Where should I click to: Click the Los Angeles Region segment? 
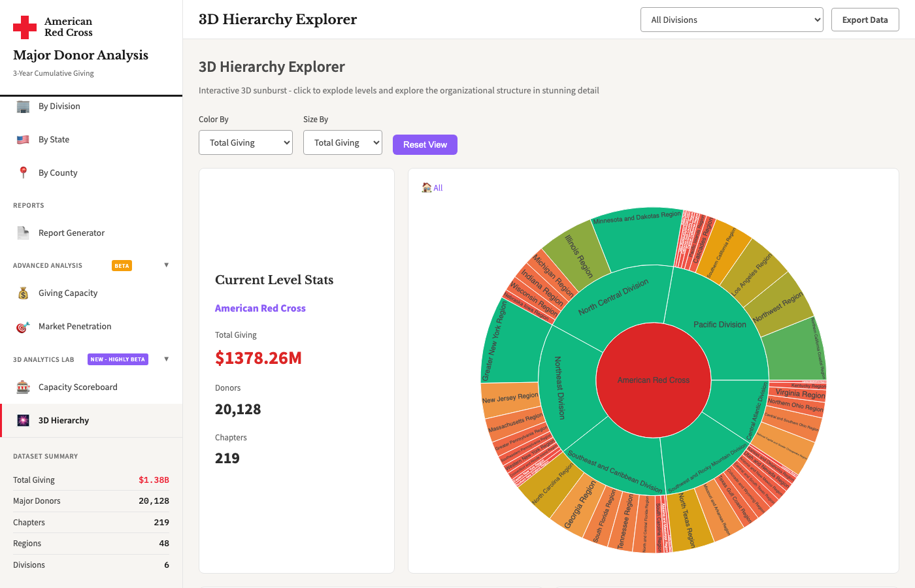pyautogui.click(x=752, y=274)
